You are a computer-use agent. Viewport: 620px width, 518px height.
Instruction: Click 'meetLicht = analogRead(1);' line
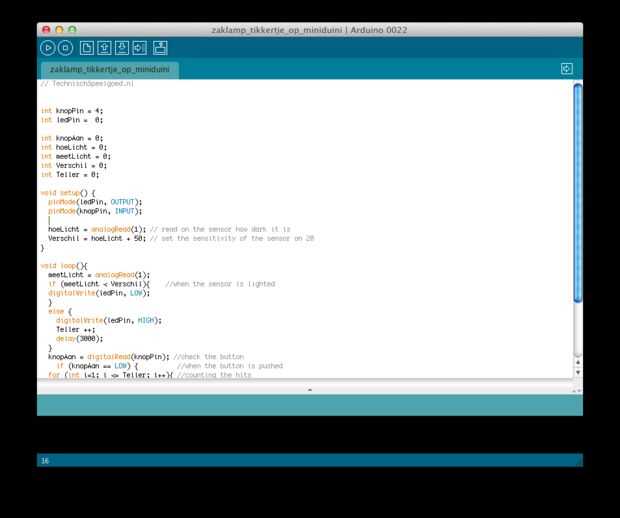point(99,275)
